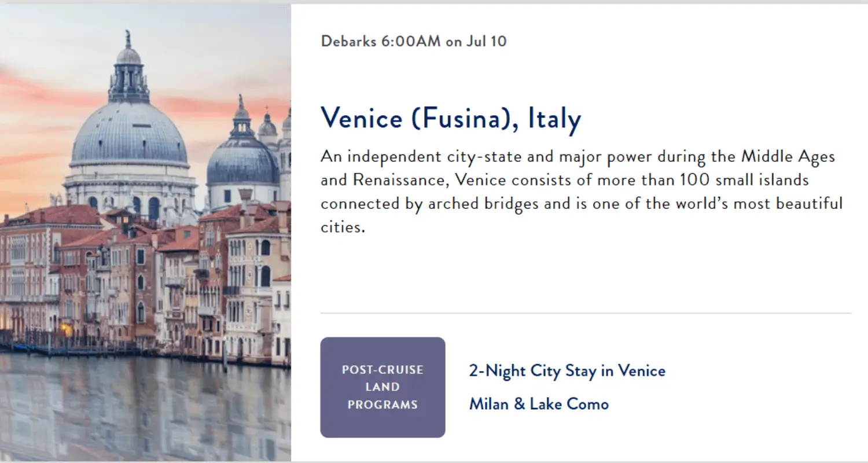The width and height of the screenshot is (868, 463).
Task: Click the 2-Night City Stay in Venice link
Action: (567, 371)
